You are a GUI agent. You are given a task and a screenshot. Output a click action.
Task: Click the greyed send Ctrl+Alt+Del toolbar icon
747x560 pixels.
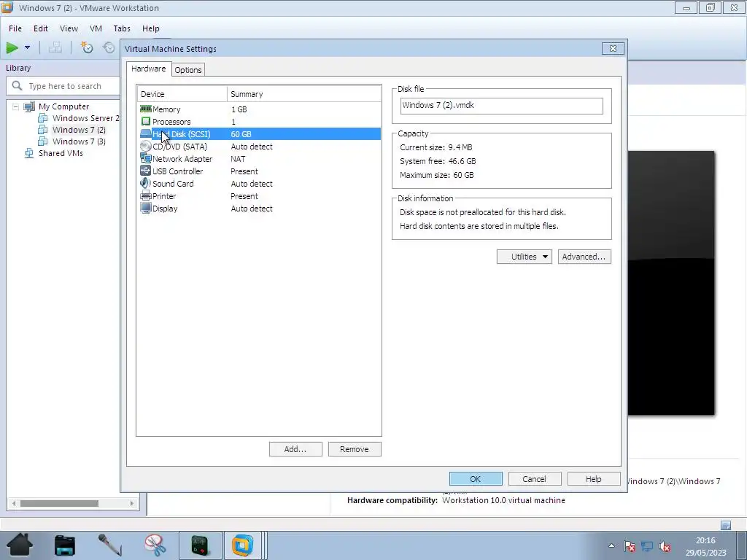(55, 47)
